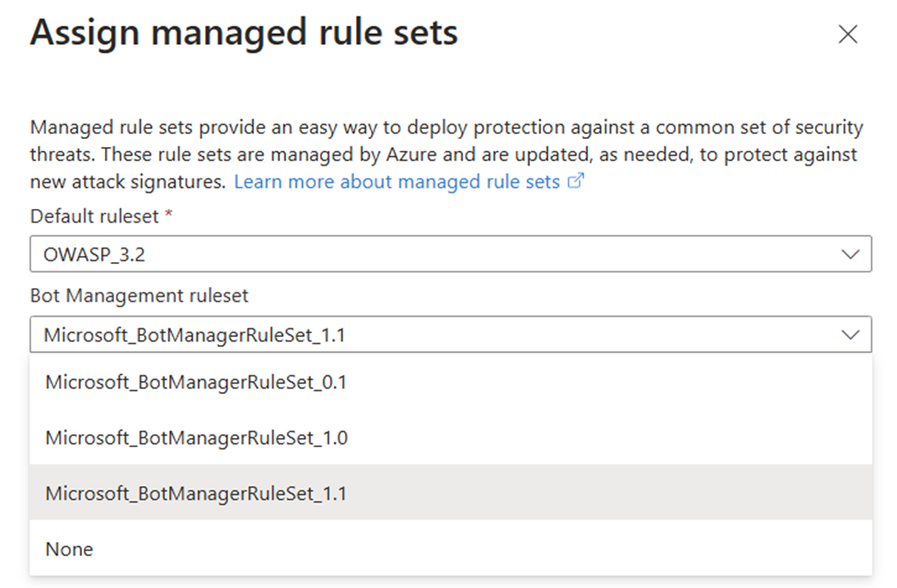The height and width of the screenshot is (588, 897).
Task: Select None in the Bot Management list
Action: click(x=70, y=549)
